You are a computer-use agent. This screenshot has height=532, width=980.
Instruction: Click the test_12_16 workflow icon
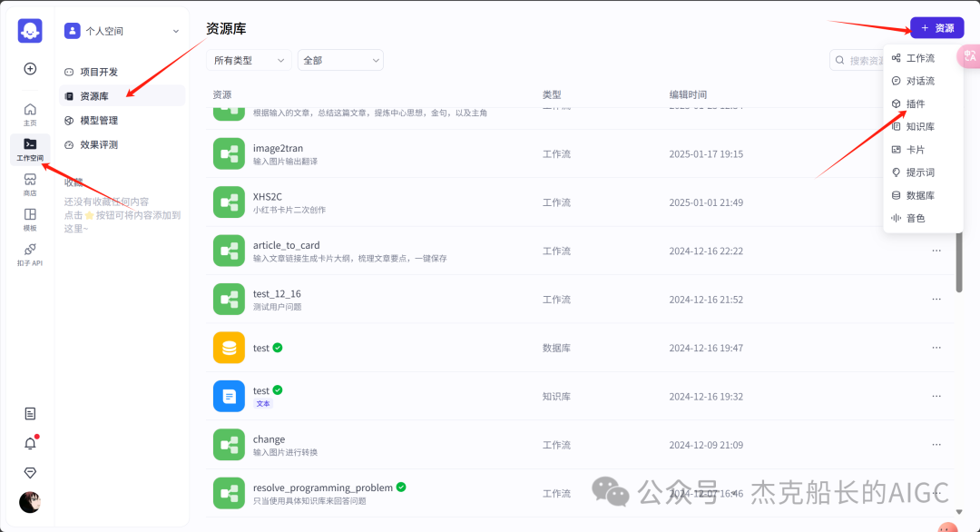click(229, 299)
